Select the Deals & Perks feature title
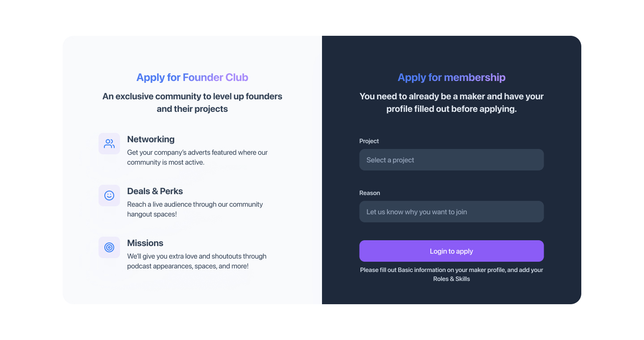 (155, 191)
